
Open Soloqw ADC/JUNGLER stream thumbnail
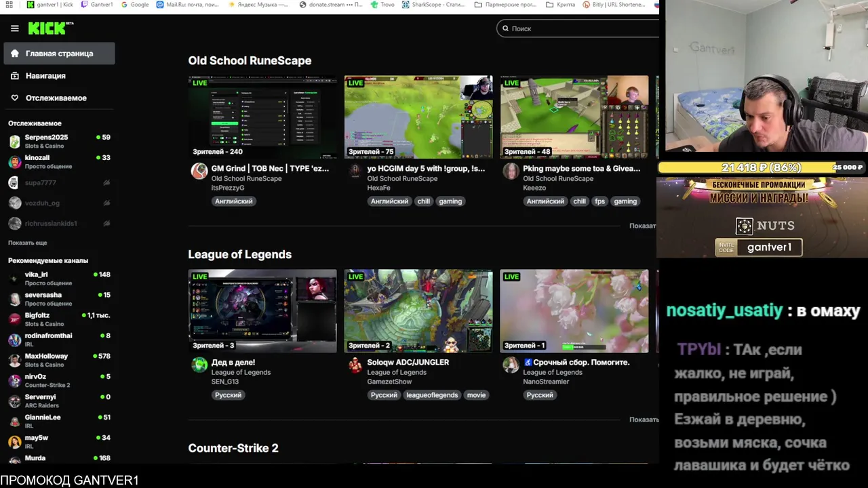click(x=418, y=311)
